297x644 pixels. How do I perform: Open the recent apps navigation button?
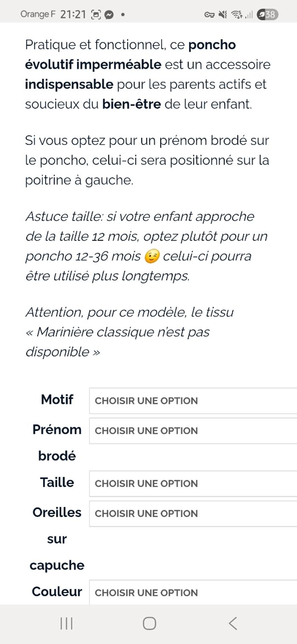coord(67,623)
